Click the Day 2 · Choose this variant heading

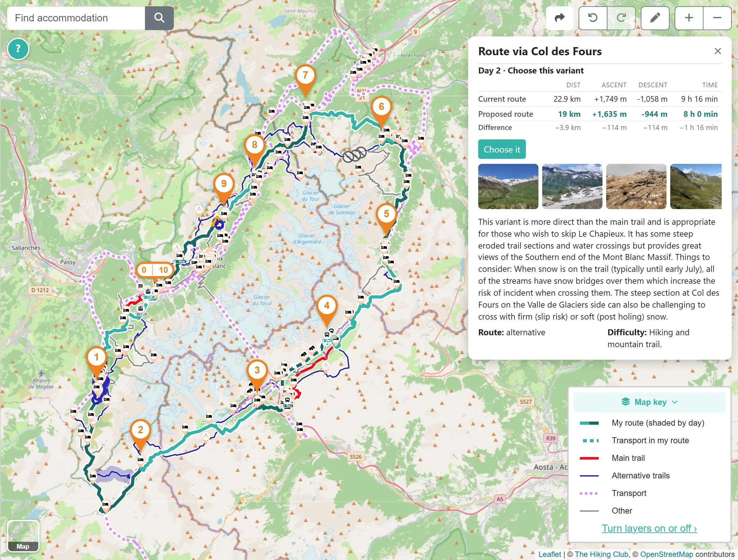531,70
